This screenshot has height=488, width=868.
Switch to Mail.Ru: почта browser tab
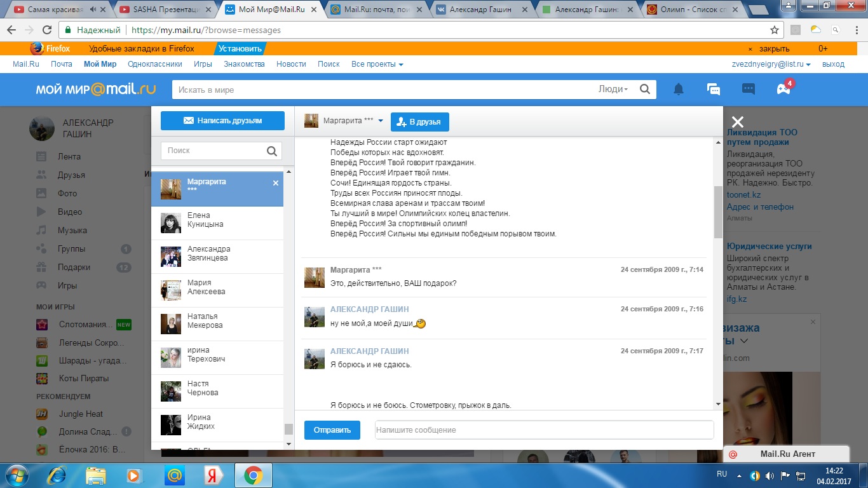tap(377, 10)
